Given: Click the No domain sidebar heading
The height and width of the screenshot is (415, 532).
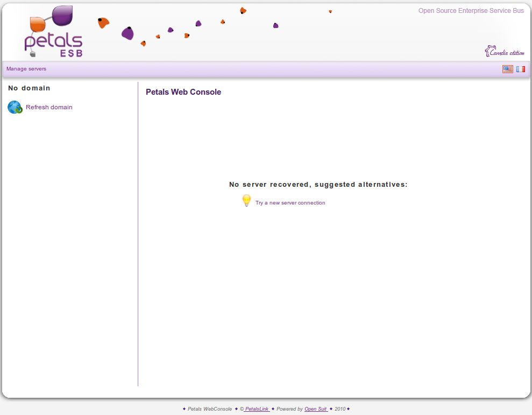Looking at the screenshot, I should click(x=29, y=88).
